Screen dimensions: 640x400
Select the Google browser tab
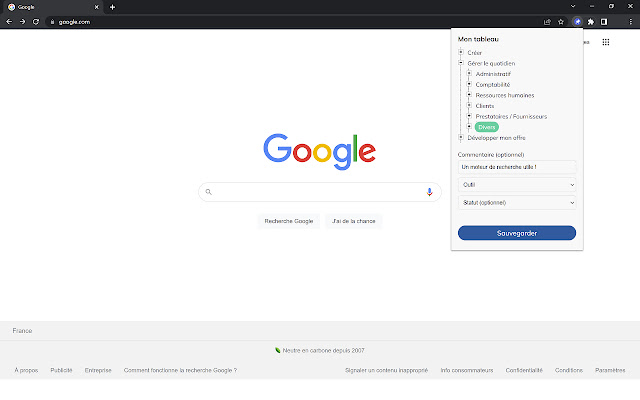[53, 7]
